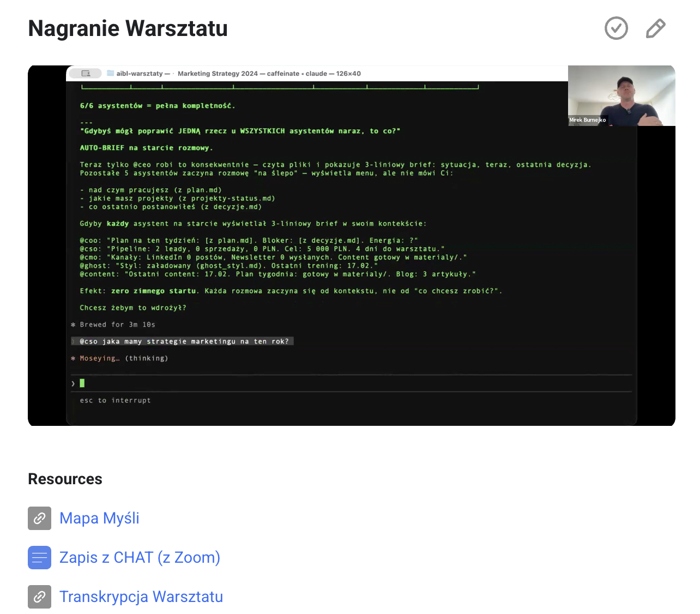The height and width of the screenshot is (614, 700).
Task: Click the folder icon before aibl-warsztaty title
Action: [x=110, y=73]
